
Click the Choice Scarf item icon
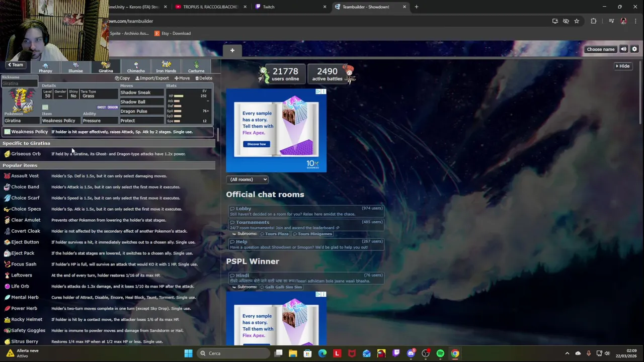click(7, 198)
